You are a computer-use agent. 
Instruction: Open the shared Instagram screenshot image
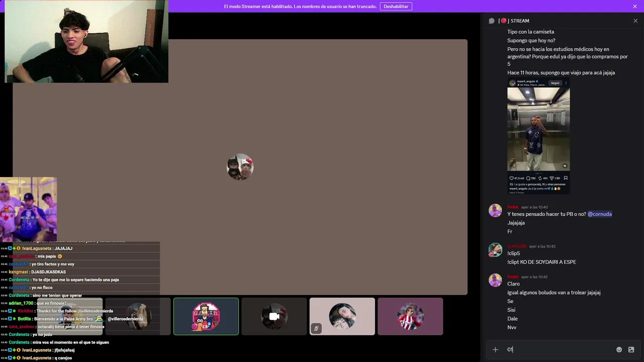click(538, 136)
